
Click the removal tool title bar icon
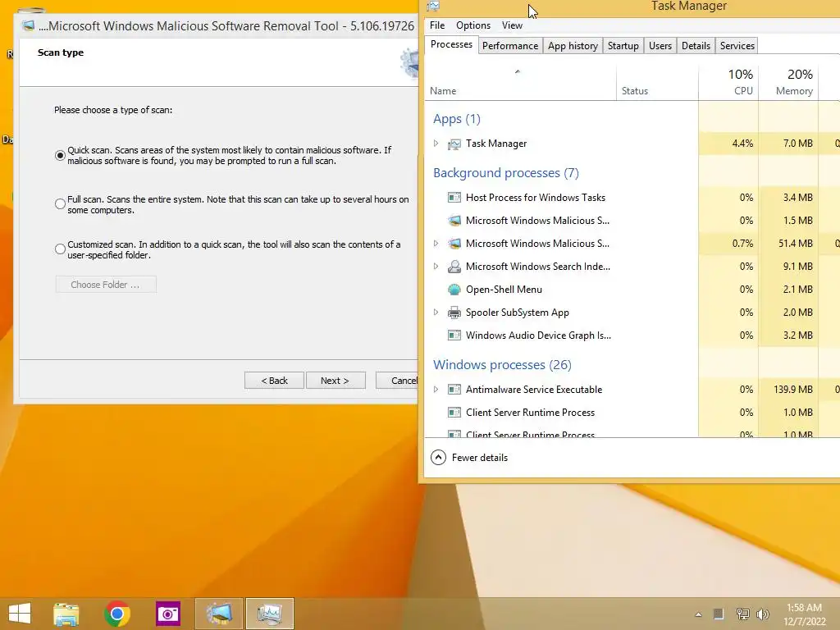[x=29, y=25]
